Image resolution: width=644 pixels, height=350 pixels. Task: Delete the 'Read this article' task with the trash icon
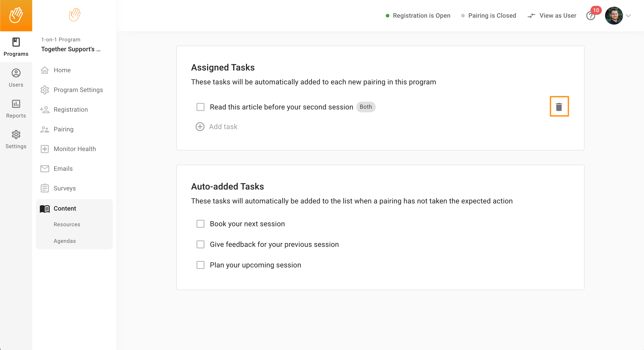coord(559,107)
